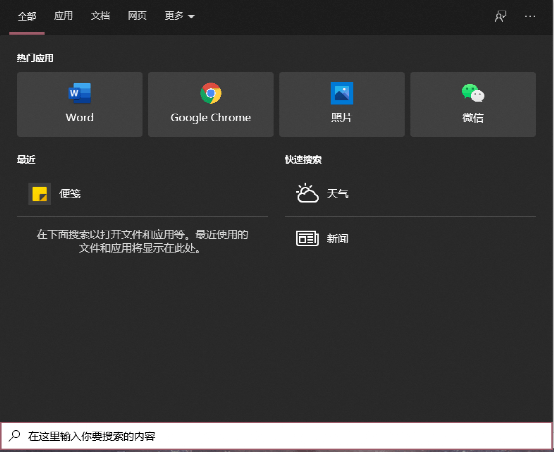This screenshot has height=452, width=554.
Task: Open 便笺 recent item label
Action: (70, 194)
